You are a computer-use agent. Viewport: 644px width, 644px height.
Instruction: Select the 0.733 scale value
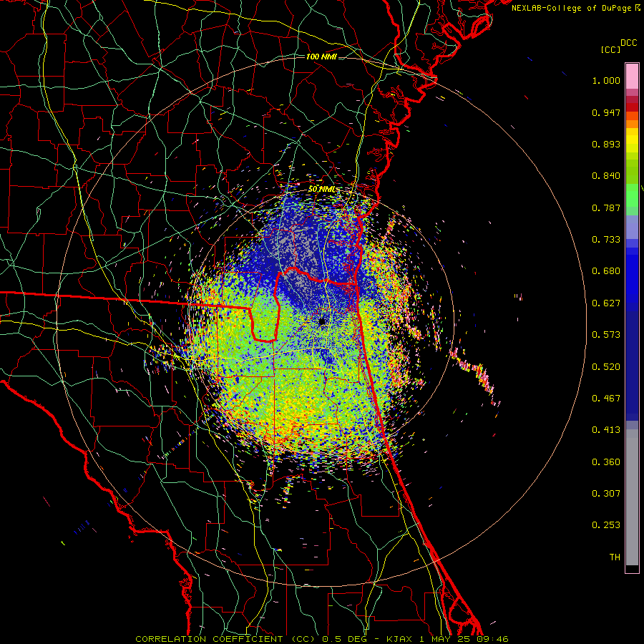(606, 240)
